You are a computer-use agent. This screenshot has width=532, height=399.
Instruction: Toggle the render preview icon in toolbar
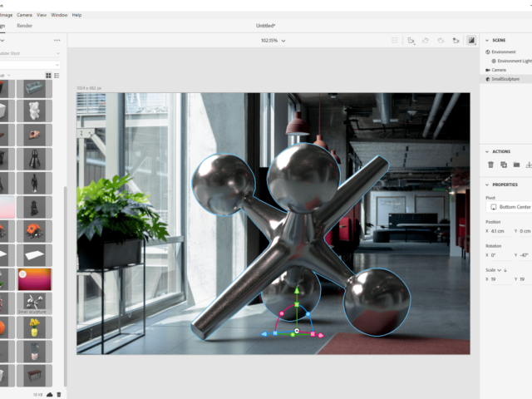point(471,40)
